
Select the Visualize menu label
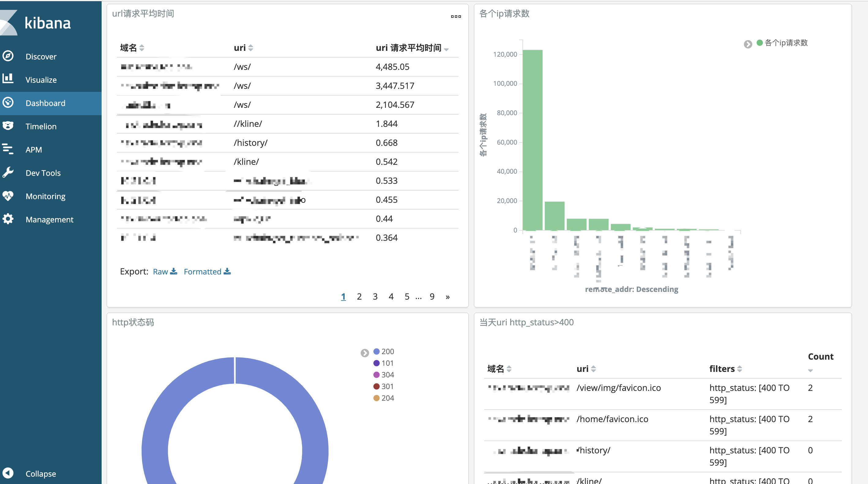41,80
